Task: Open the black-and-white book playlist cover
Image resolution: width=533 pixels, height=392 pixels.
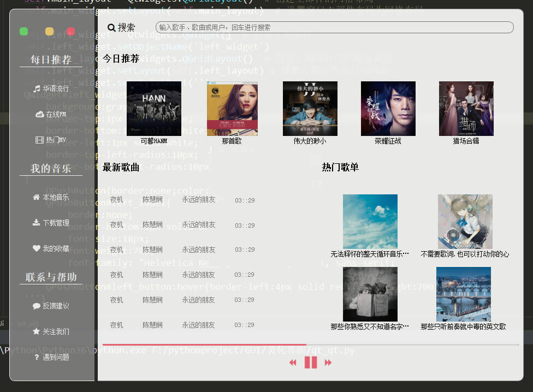Action: coord(370,294)
